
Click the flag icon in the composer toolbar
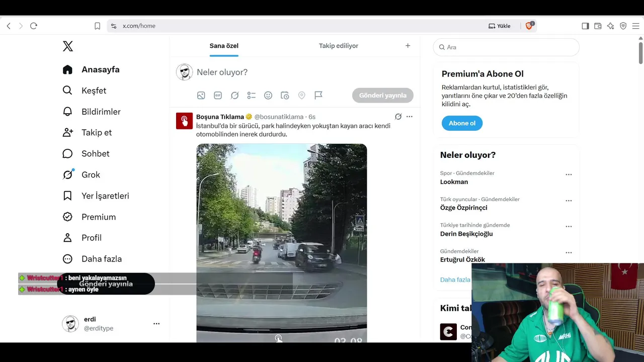(x=318, y=96)
